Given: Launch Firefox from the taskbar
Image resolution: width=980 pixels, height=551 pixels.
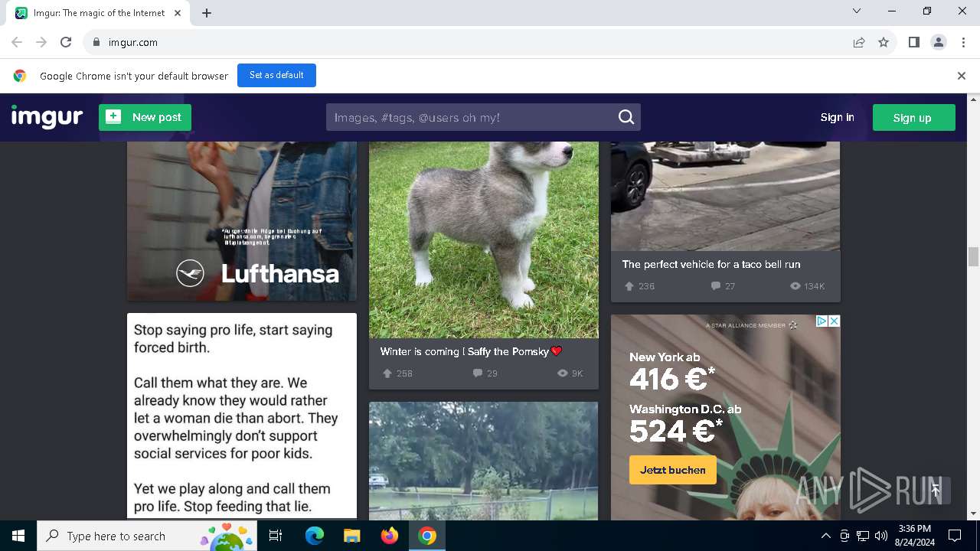Looking at the screenshot, I should [x=390, y=536].
